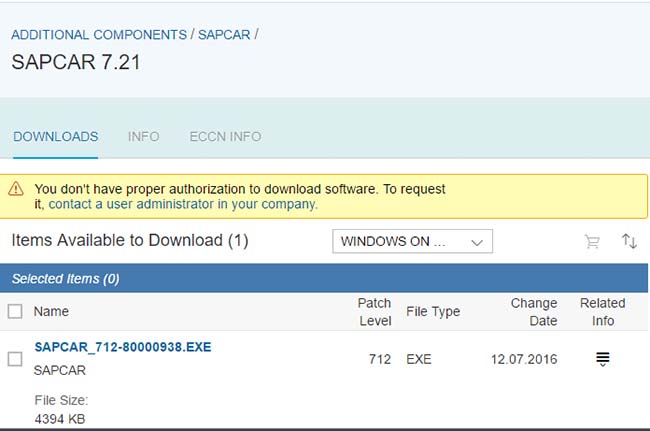Click the Name column header
The height and width of the screenshot is (431, 650).
[x=51, y=312]
